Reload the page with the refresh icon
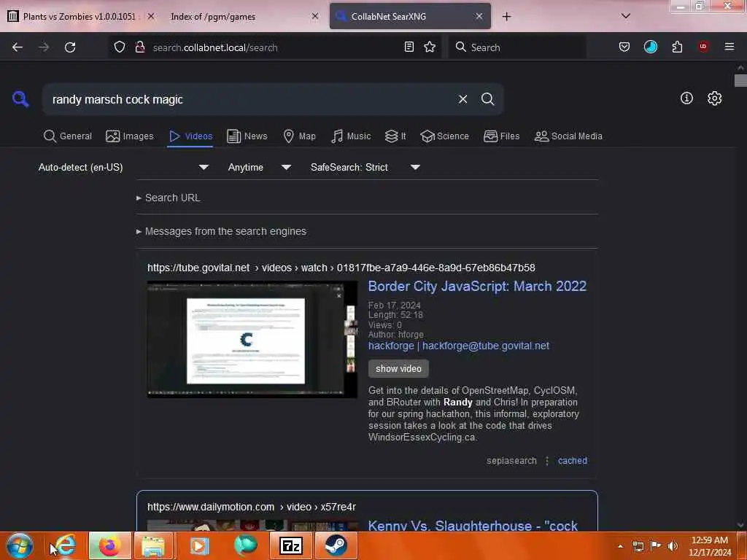747x560 pixels. click(x=70, y=47)
